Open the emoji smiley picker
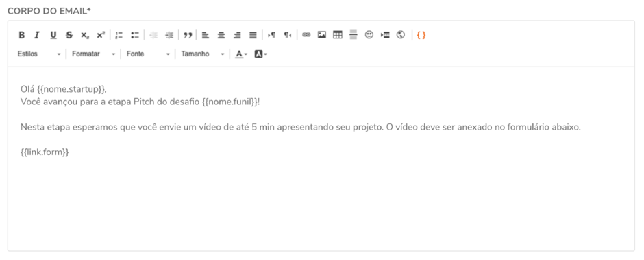The height and width of the screenshot is (260, 644). (369, 36)
